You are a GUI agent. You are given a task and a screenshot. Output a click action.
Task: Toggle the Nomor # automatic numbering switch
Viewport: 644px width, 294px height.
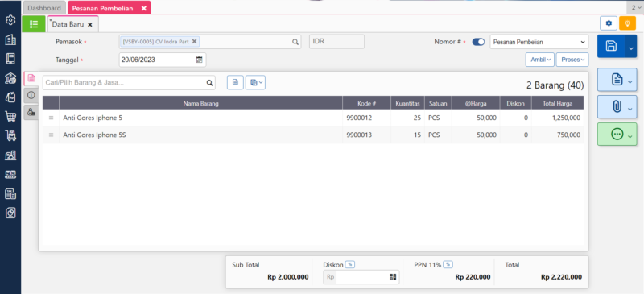pos(478,42)
